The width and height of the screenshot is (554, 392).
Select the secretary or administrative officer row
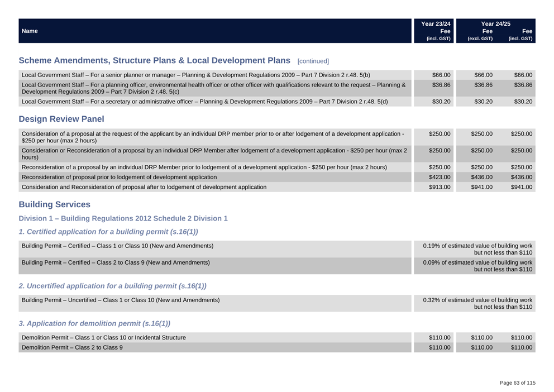tap(204, 102)
